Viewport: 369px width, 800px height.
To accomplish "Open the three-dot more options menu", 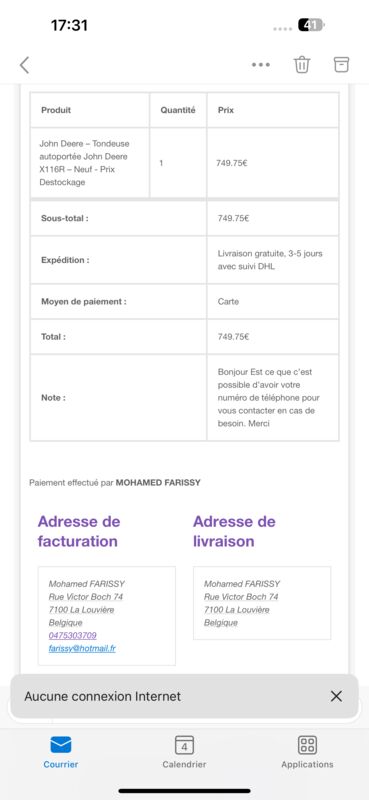I will pos(261,65).
